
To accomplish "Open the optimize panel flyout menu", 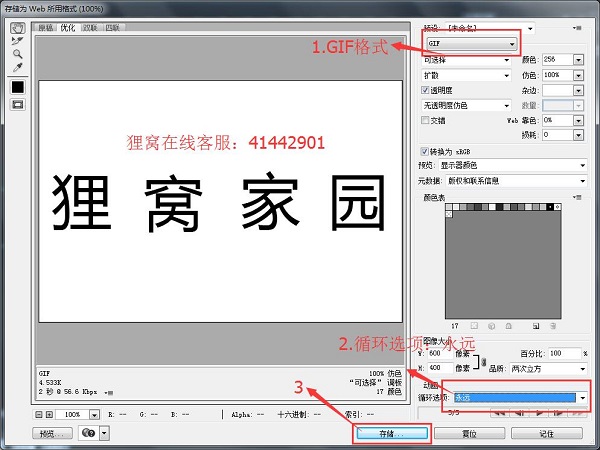I will [x=578, y=28].
